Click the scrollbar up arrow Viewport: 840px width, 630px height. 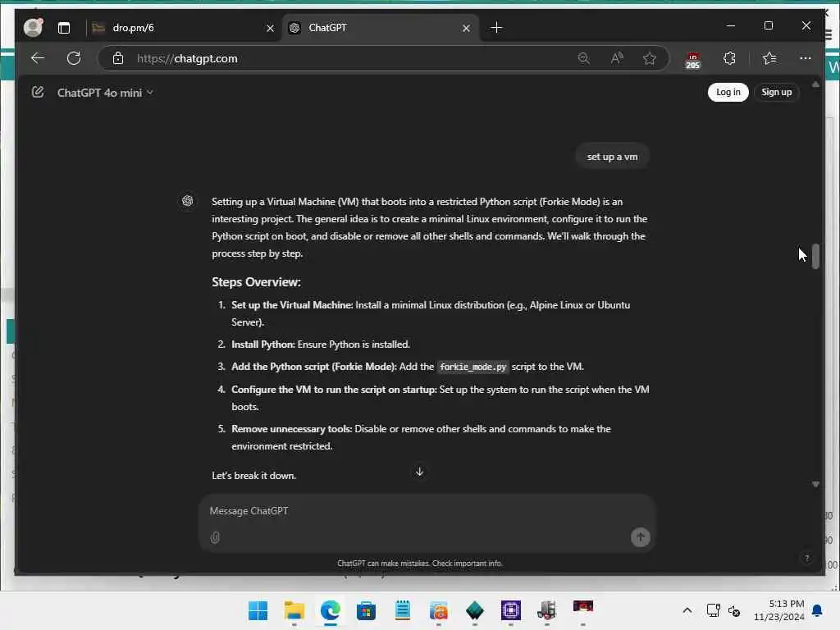(815, 84)
